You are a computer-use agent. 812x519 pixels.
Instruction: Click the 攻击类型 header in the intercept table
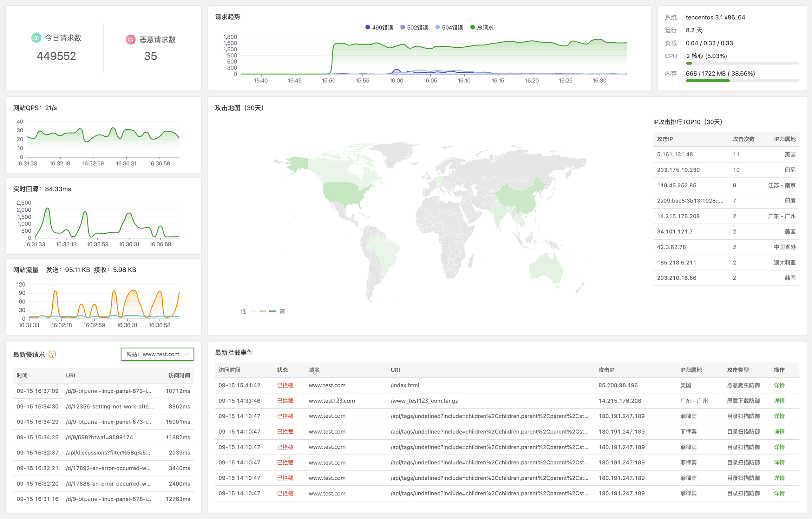[737, 370]
